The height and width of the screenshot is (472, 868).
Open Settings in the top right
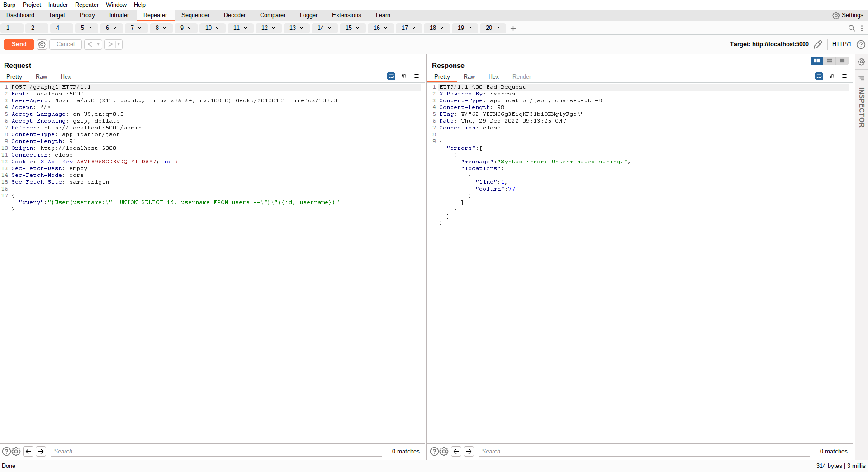pos(848,15)
